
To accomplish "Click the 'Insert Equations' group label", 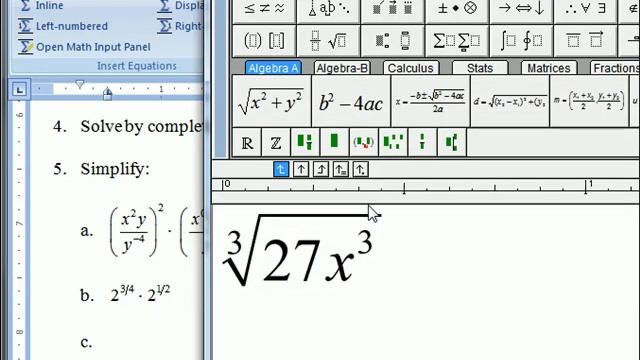I will click(x=137, y=66).
